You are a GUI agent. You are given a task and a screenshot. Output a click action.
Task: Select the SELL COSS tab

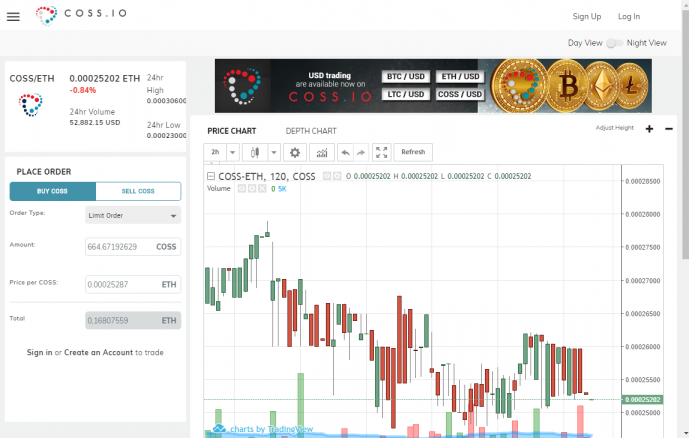(x=138, y=191)
